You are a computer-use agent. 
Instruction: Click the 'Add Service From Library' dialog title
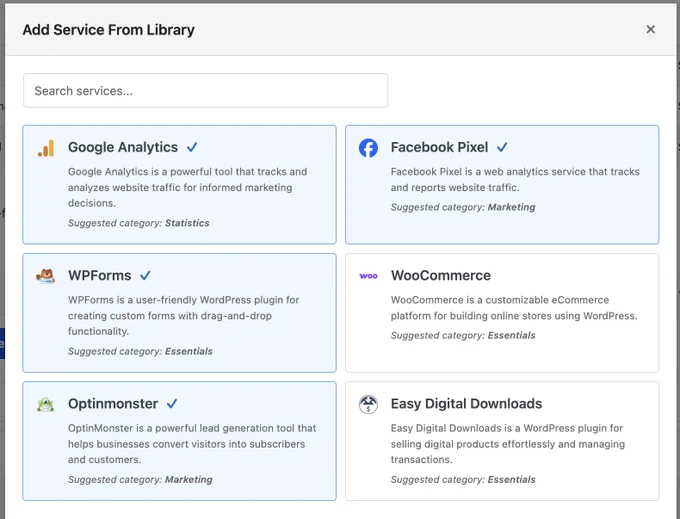click(x=108, y=29)
